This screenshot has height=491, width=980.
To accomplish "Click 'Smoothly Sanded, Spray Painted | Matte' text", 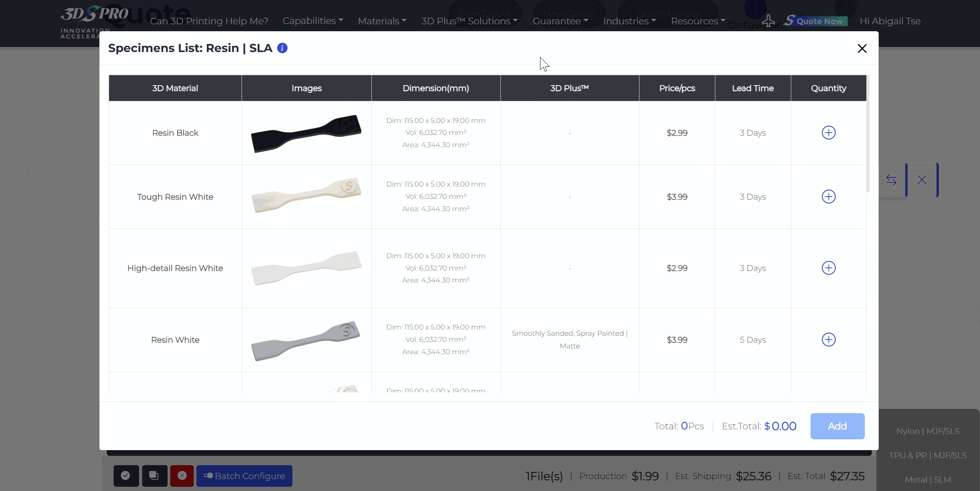I will [x=570, y=340].
